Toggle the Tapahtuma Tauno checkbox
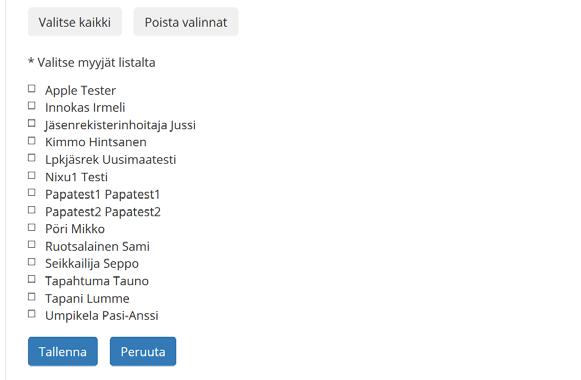This screenshot has width=581, height=380. point(32,279)
